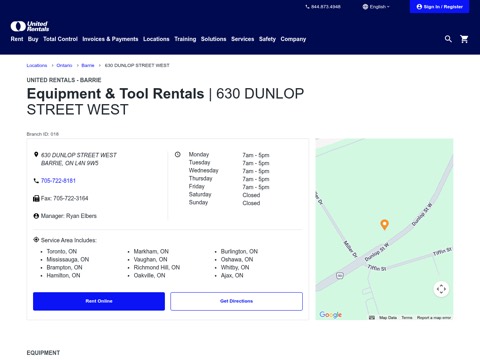The width and height of the screenshot is (480, 360).
Task: Click the Oakville, ON list item
Action: point(149,275)
